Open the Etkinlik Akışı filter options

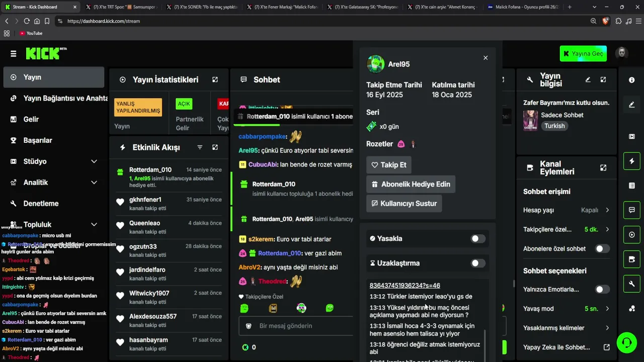(200, 147)
